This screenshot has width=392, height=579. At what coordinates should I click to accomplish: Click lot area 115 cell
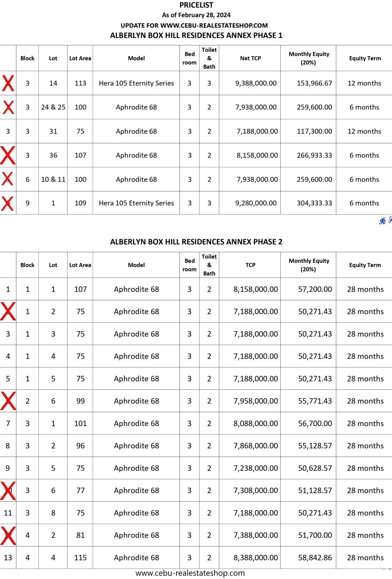(80, 558)
